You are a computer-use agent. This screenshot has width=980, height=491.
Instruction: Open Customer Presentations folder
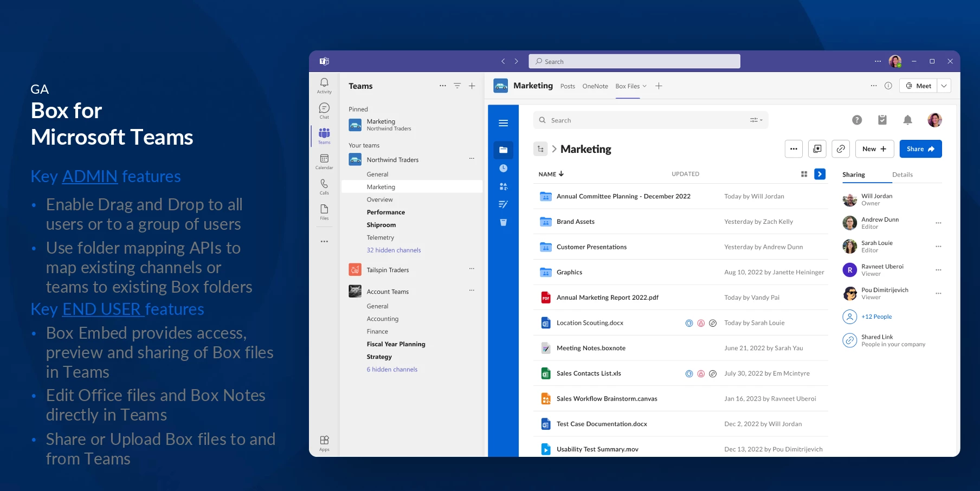click(x=591, y=247)
